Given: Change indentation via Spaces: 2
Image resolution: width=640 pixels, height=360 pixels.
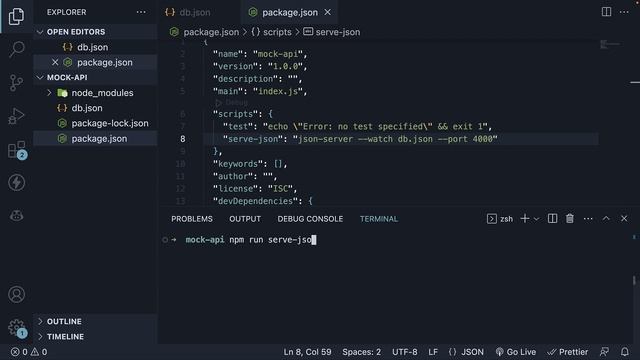Looking at the screenshot, I should (362, 352).
